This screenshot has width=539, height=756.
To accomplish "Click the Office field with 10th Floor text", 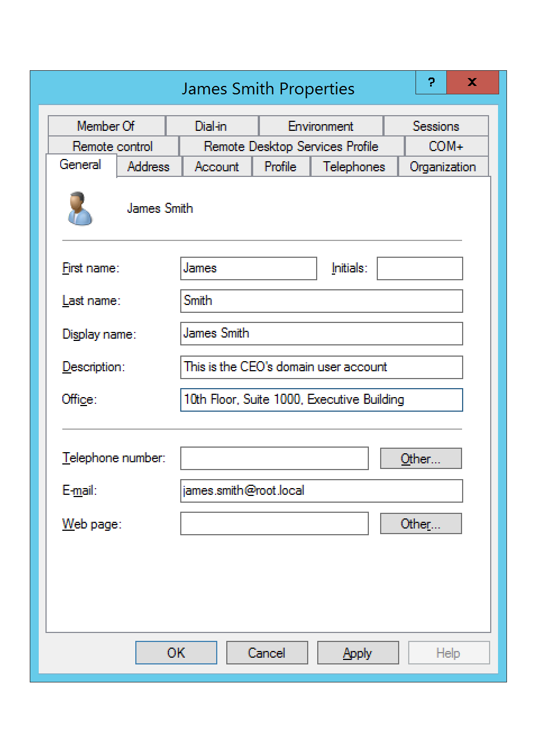I will coord(322,400).
